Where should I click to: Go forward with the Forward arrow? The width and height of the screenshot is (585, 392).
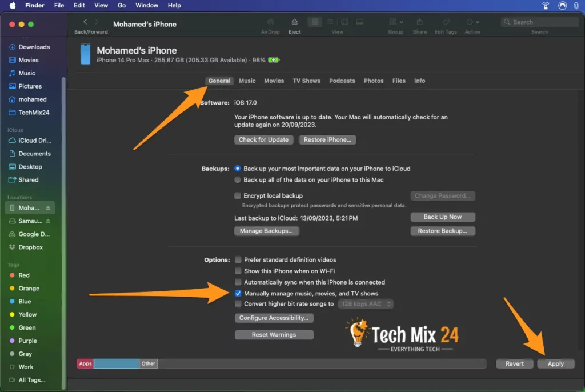point(97,22)
